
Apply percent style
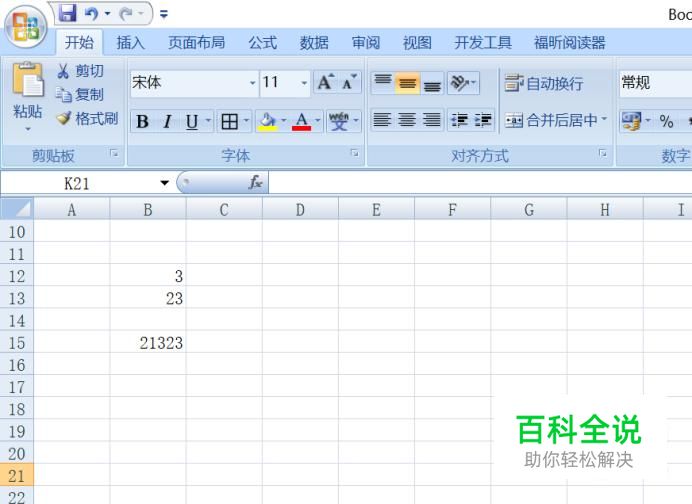point(666,121)
